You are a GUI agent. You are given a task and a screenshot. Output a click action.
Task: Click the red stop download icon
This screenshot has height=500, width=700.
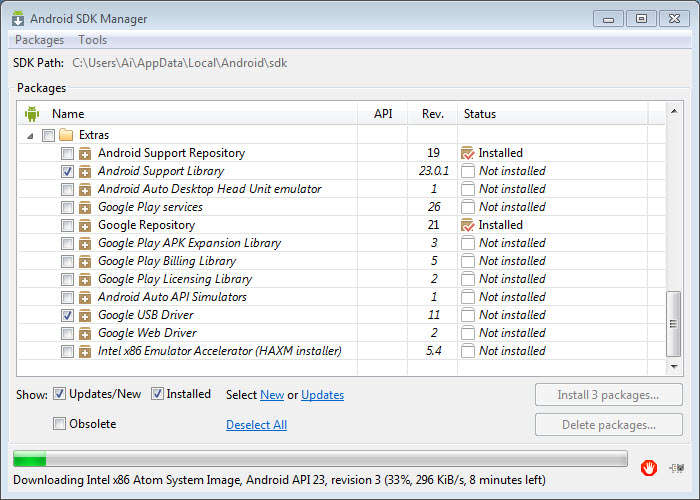pos(649,466)
